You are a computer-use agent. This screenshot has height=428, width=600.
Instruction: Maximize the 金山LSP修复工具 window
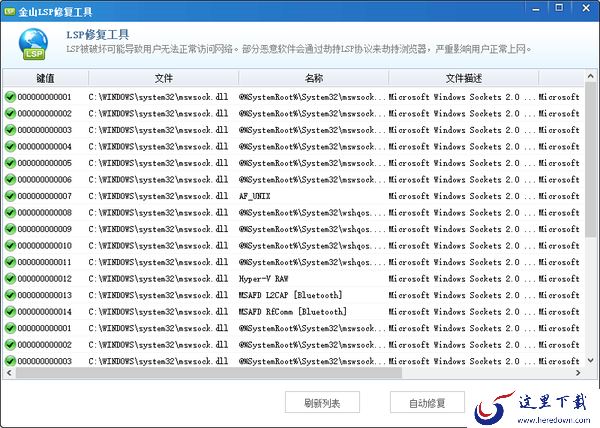pyautogui.click(x=559, y=8)
